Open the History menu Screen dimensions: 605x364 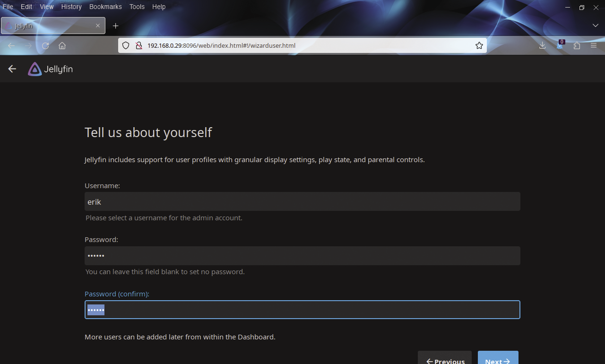71,7
